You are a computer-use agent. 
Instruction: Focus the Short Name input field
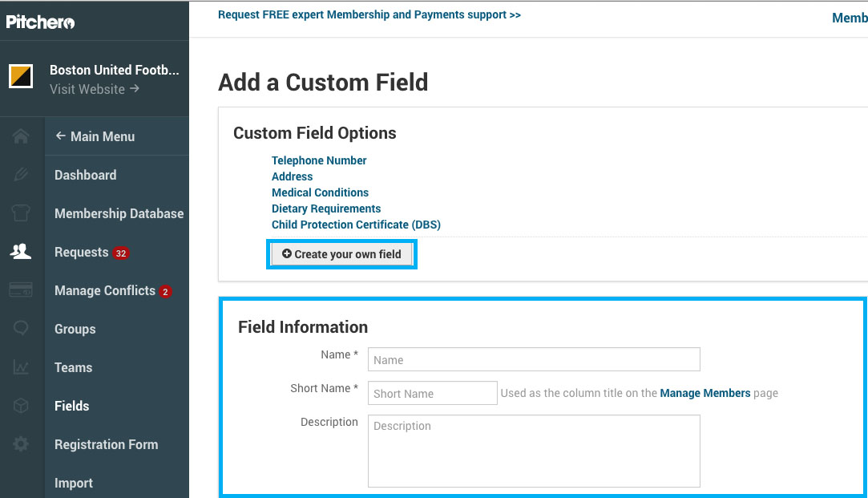coord(432,393)
